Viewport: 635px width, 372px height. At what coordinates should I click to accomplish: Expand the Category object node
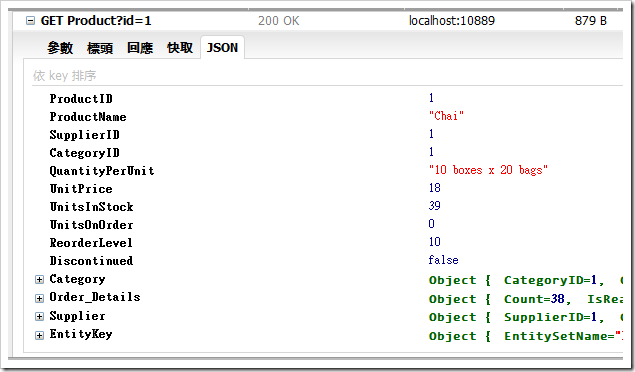point(39,280)
